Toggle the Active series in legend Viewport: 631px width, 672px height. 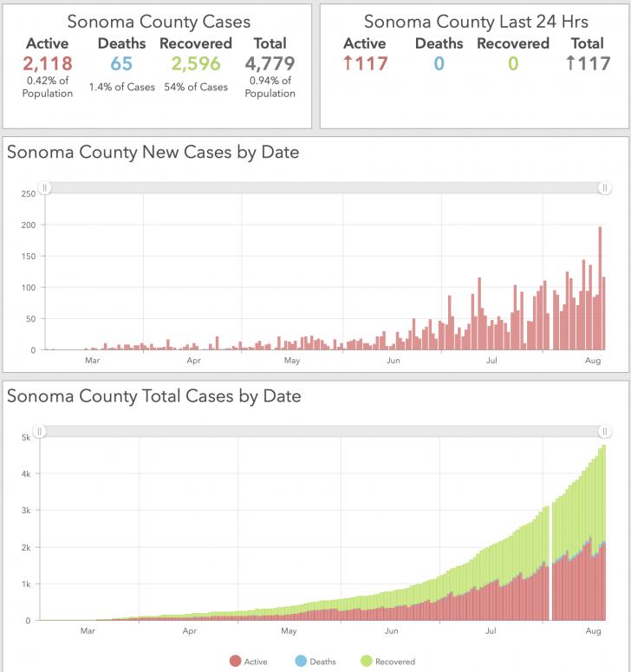click(x=249, y=662)
